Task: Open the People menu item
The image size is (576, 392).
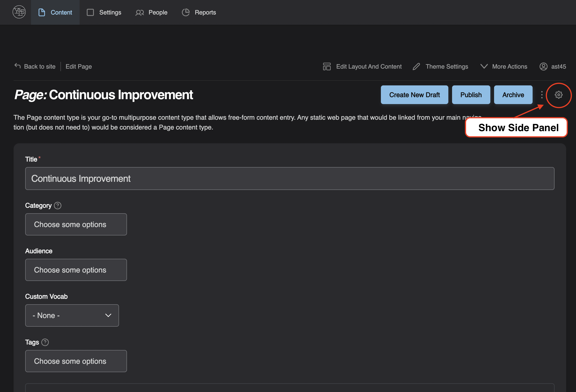Action: pyautogui.click(x=151, y=12)
